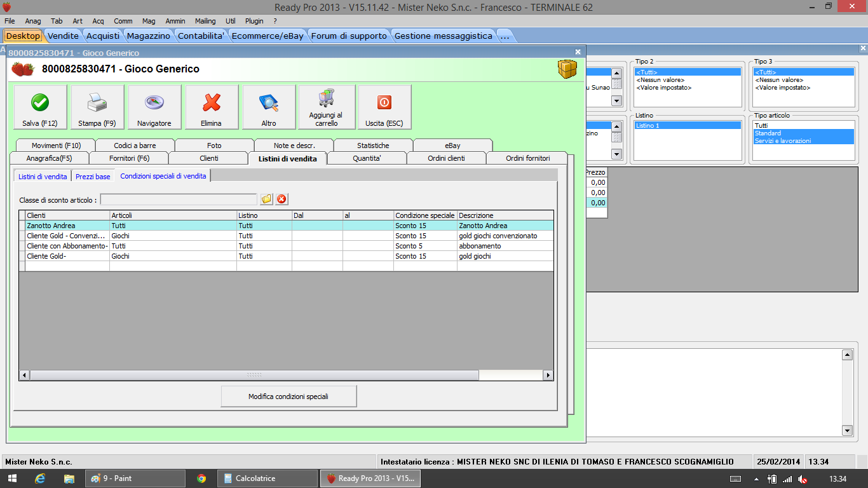Click Modifica condizioni speciali button
Viewport: 868px width, 488px height.
pyautogui.click(x=288, y=396)
